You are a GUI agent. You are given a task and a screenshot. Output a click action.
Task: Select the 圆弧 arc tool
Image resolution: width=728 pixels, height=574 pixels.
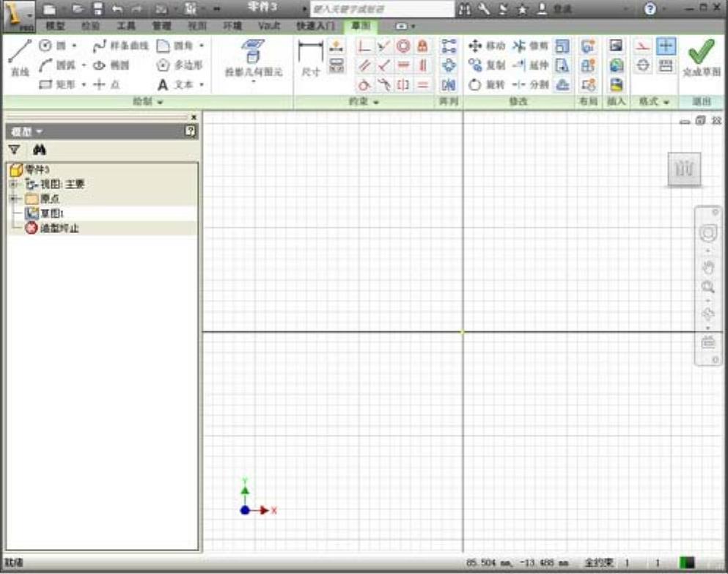pyautogui.click(x=56, y=65)
